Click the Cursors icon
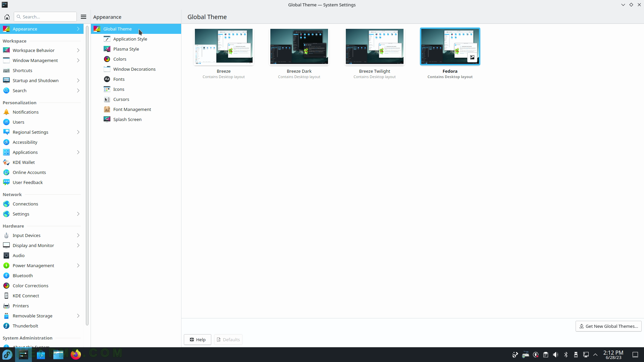The width and height of the screenshot is (644, 362). click(107, 99)
